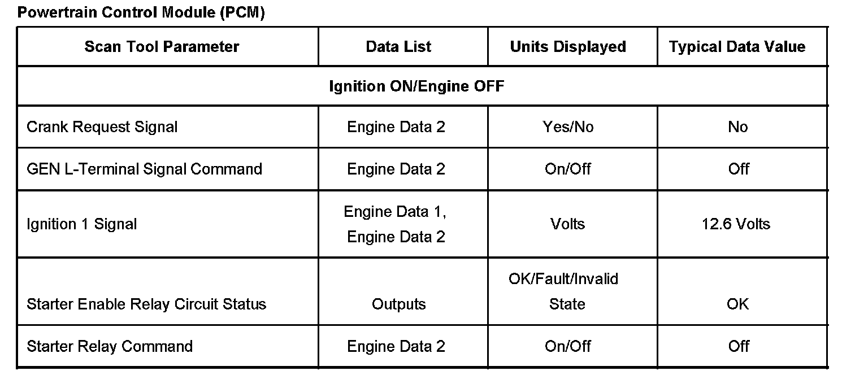
Task: Click the Powertrain Control Module (PCM) title
Action: pos(141,12)
